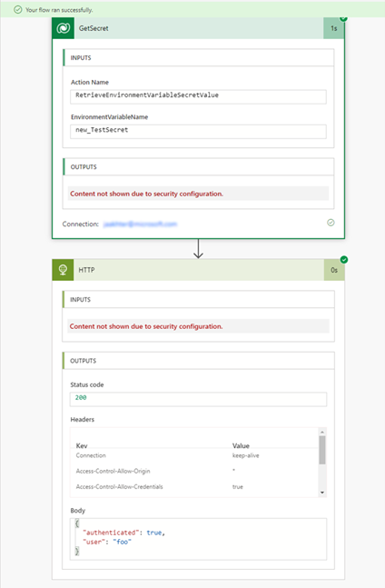This screenshot has height=588, width=385.
Task: Click the OUTPUTS section header of HTTP
Action: (x=199, y=361)
